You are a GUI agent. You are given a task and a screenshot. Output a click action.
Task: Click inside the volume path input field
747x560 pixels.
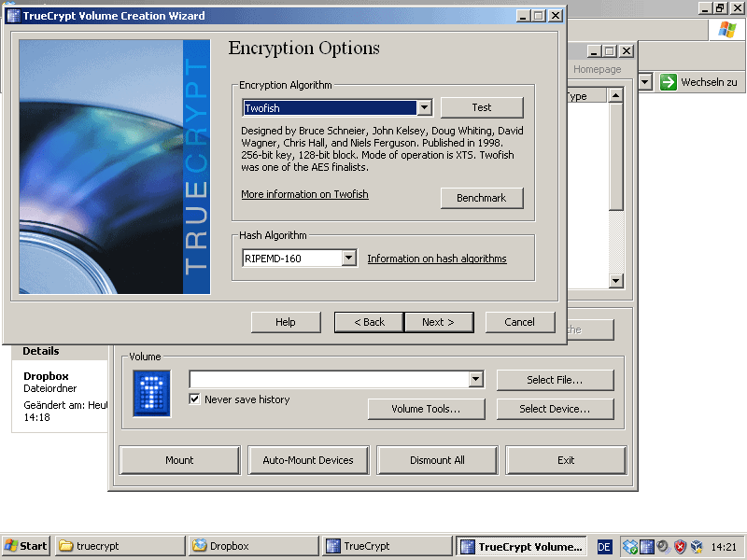pyautogui.click(x=329, y=380)
